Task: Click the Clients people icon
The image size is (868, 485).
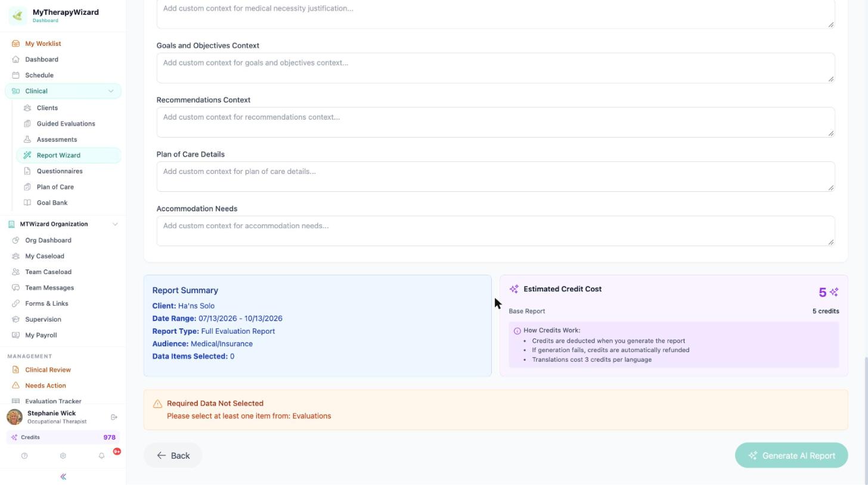Action: (x=27, y=108)
